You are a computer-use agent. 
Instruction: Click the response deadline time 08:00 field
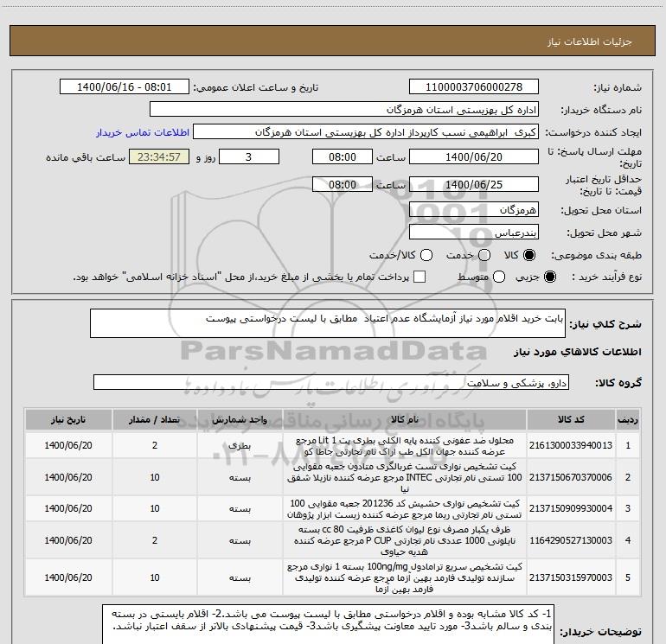(343, 156)
